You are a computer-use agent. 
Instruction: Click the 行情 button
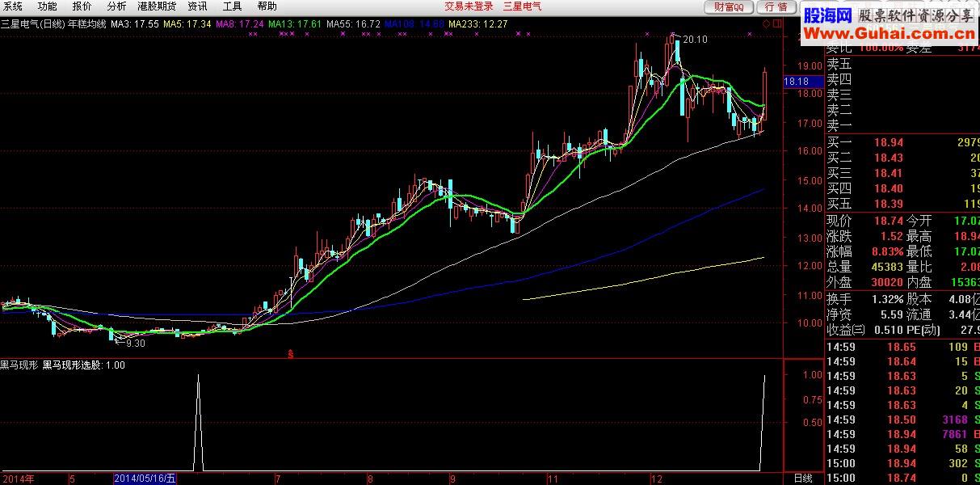775,7
